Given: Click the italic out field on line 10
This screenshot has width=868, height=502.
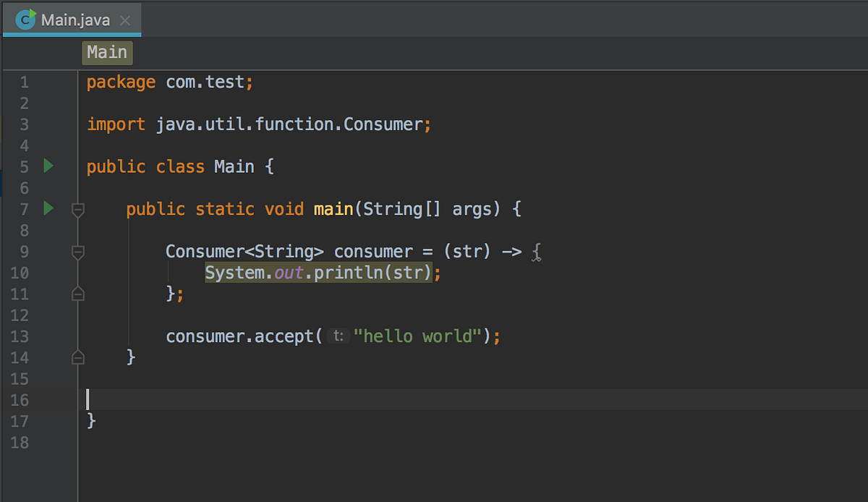Looking at the screenshot, I should [289, 273].
